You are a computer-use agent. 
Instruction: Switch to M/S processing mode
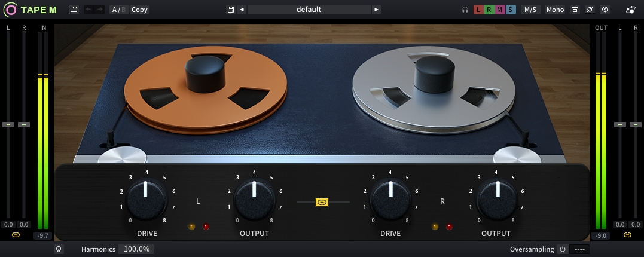[x=530, y=10]
